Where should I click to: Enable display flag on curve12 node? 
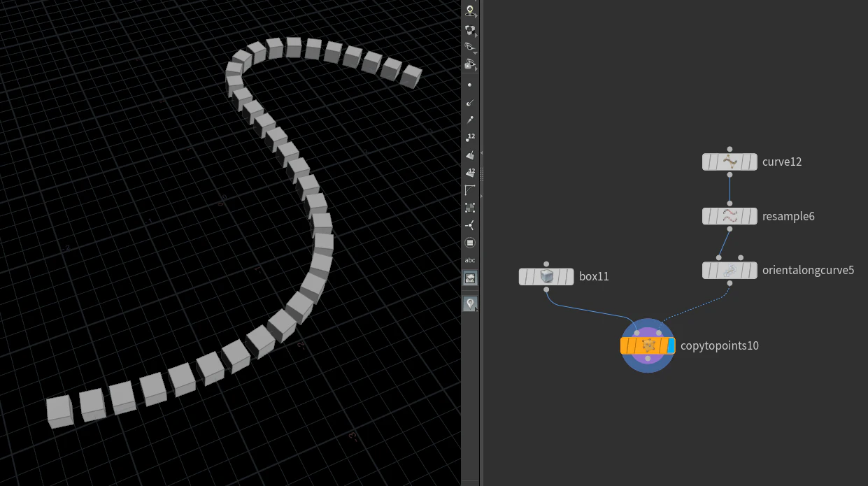tap(753, 162)
